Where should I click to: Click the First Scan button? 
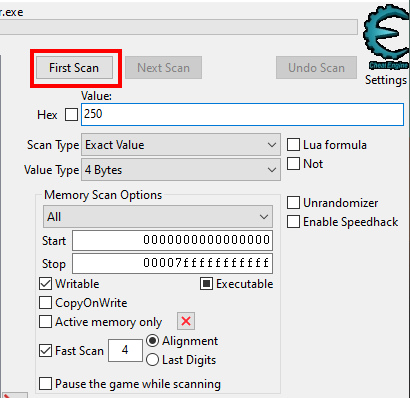coord(74,68)
